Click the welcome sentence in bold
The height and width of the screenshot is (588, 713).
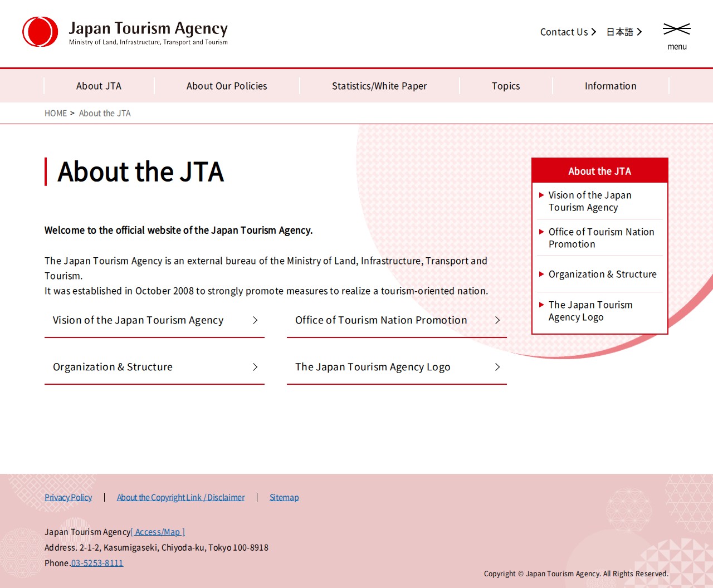[178, 230]
